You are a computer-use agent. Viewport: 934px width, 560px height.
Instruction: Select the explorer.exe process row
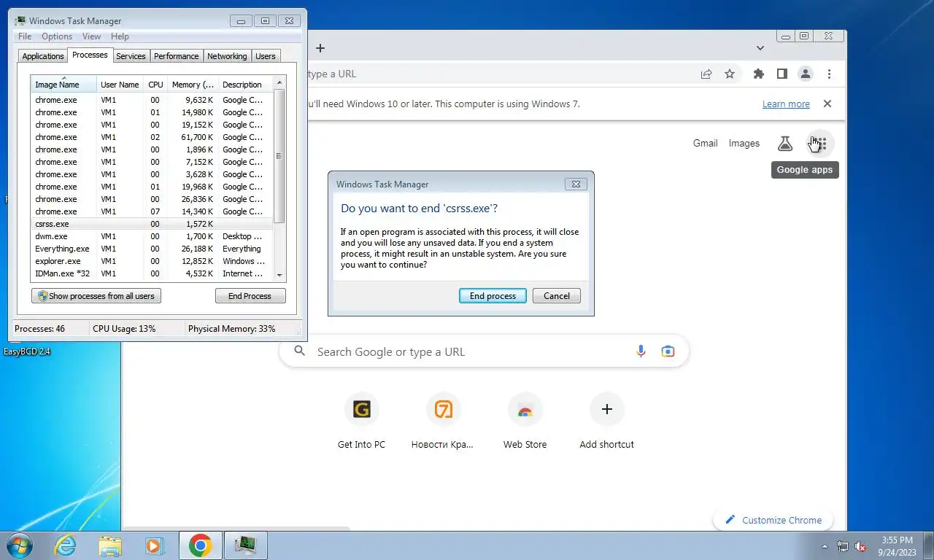(152, 261)
